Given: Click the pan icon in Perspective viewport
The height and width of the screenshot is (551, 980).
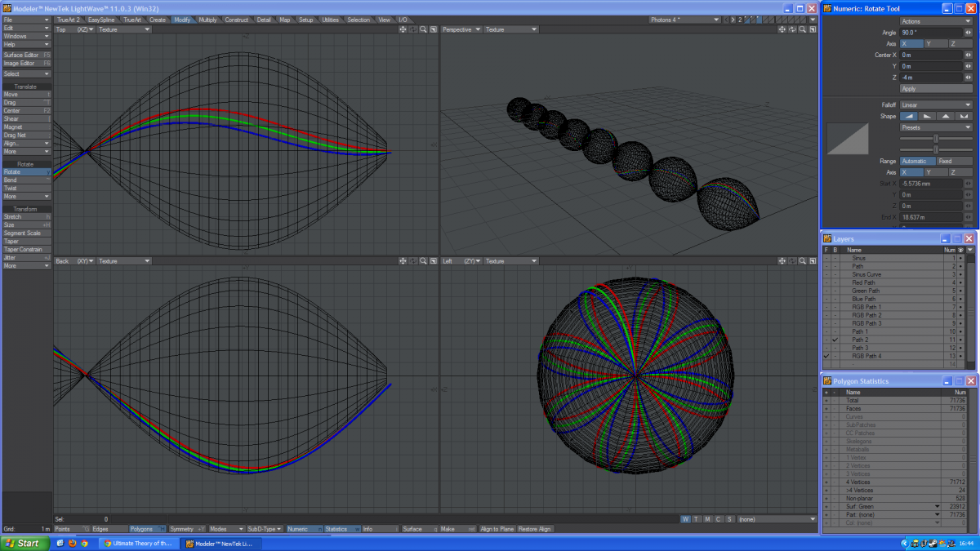Looking at the screenshot, I should tap(782, 29).
